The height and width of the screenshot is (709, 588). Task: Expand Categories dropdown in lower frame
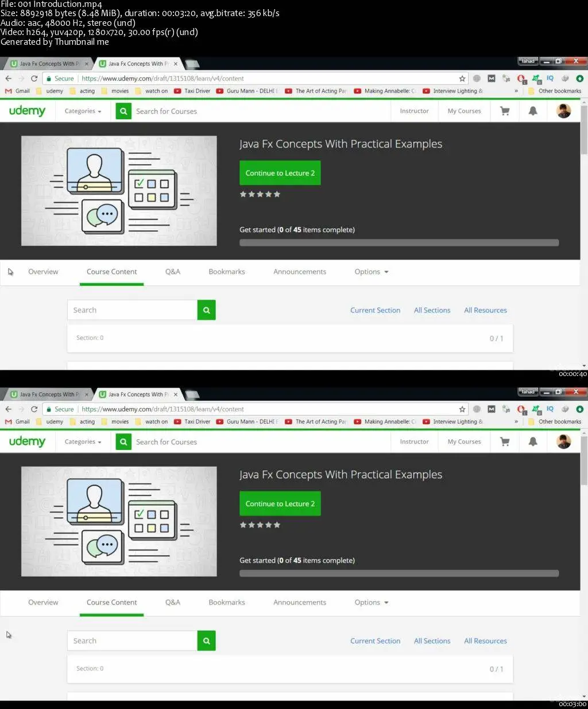tap(83, 442)
